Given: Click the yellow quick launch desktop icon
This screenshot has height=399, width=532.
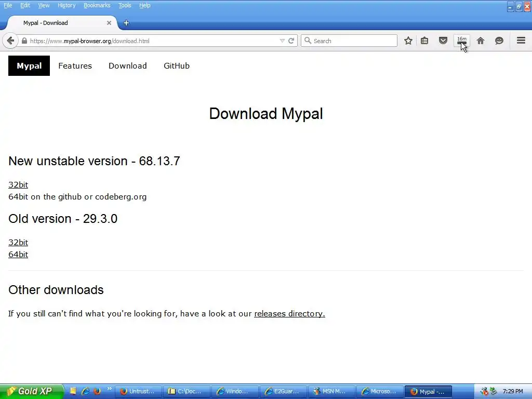Looking at the screenshot, I should click(73, 391).
